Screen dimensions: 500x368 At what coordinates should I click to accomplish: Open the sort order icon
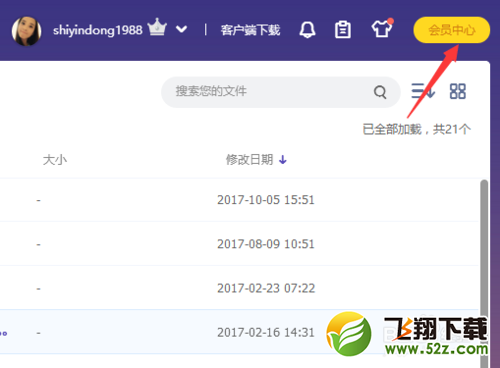(x=423, y=91)
